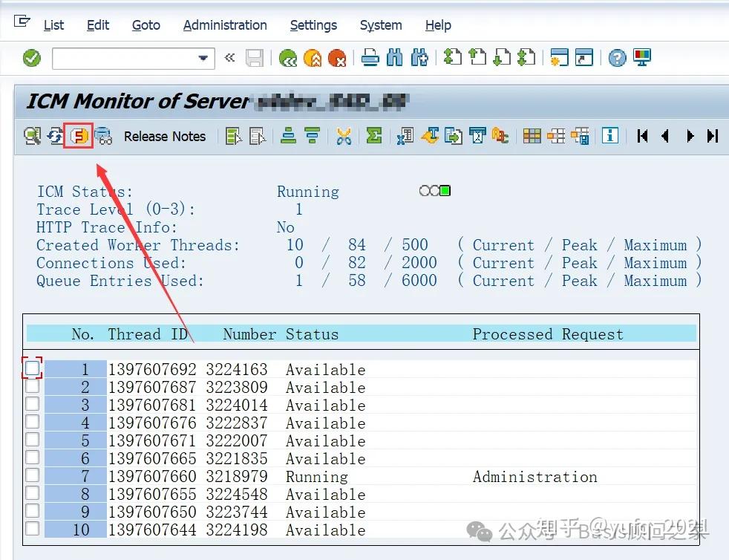Open the Goto menu
This screenshot has width=729, height=560.
pos(146,25)
